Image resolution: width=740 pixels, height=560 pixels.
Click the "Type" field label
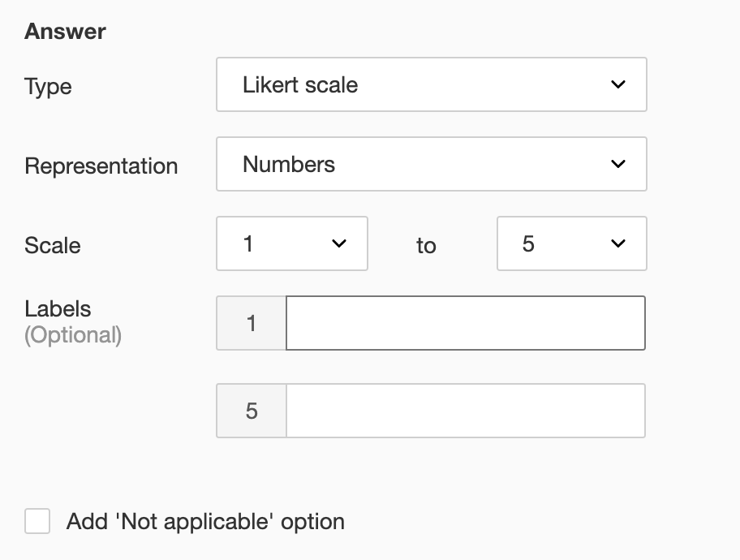coord(49,86)
